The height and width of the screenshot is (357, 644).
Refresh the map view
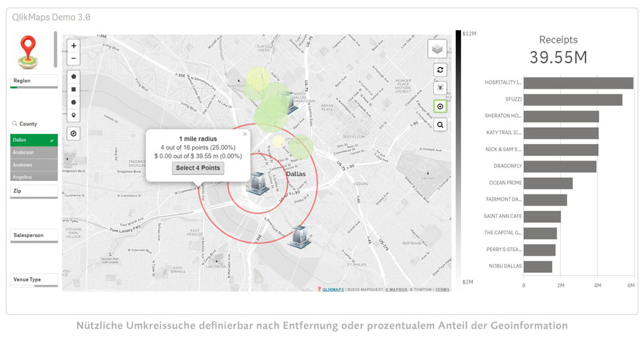(440, 69)
